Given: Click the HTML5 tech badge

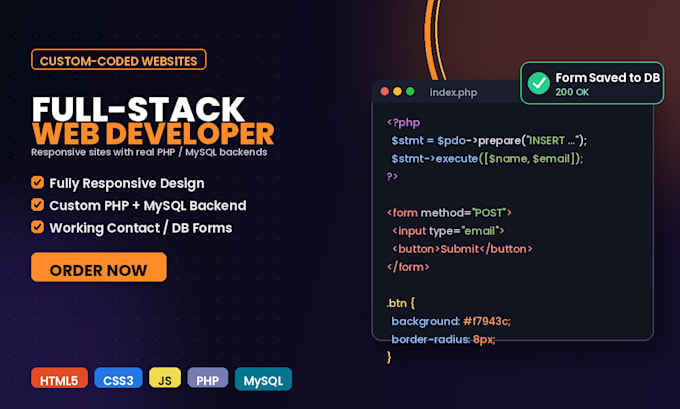Looking at the screenshot, I should point(59,378).
